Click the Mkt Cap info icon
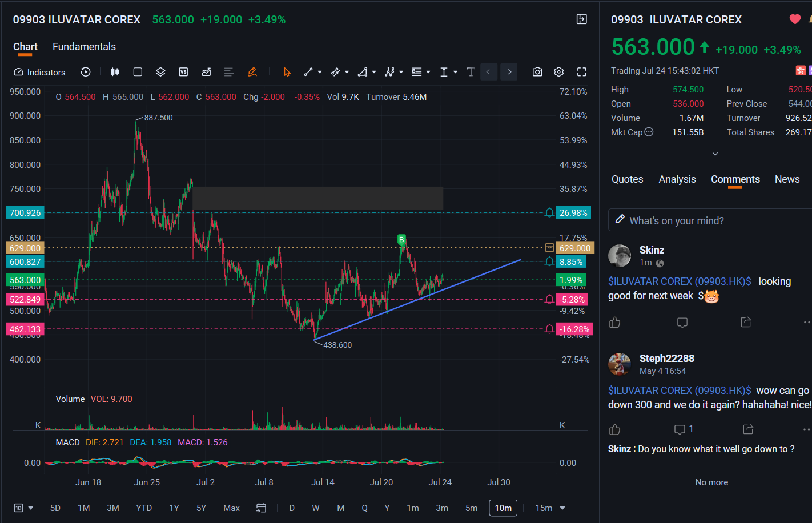This screenshot has height=523, width=812. (649, 132)
